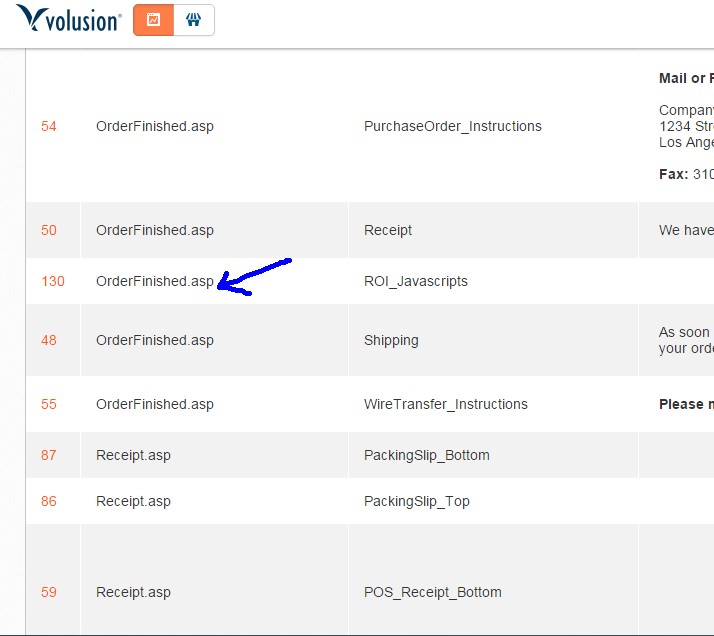Select OrderFinished.asp in the PurchaseOrder_Instructions row

pyautogui.click(x=155, y=126)
